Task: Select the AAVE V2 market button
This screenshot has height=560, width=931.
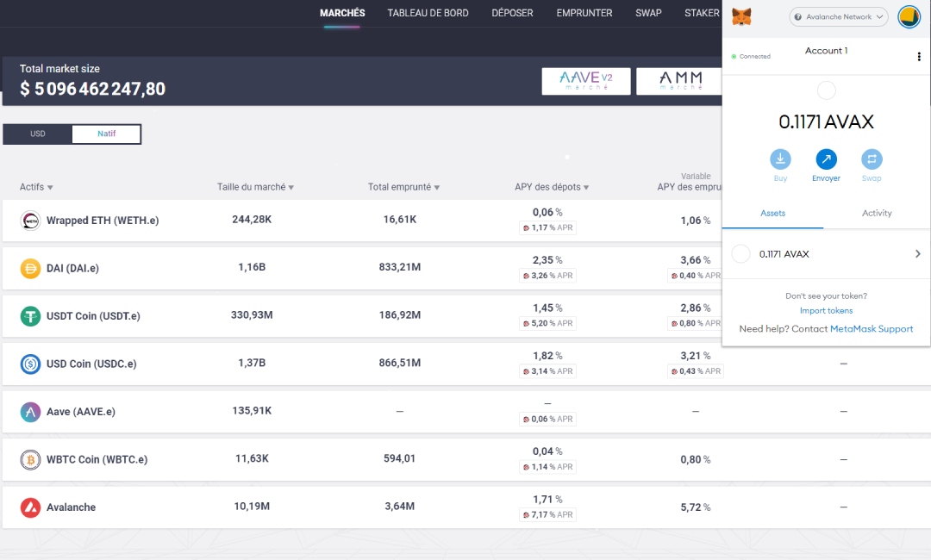Action: coord(586,81)
